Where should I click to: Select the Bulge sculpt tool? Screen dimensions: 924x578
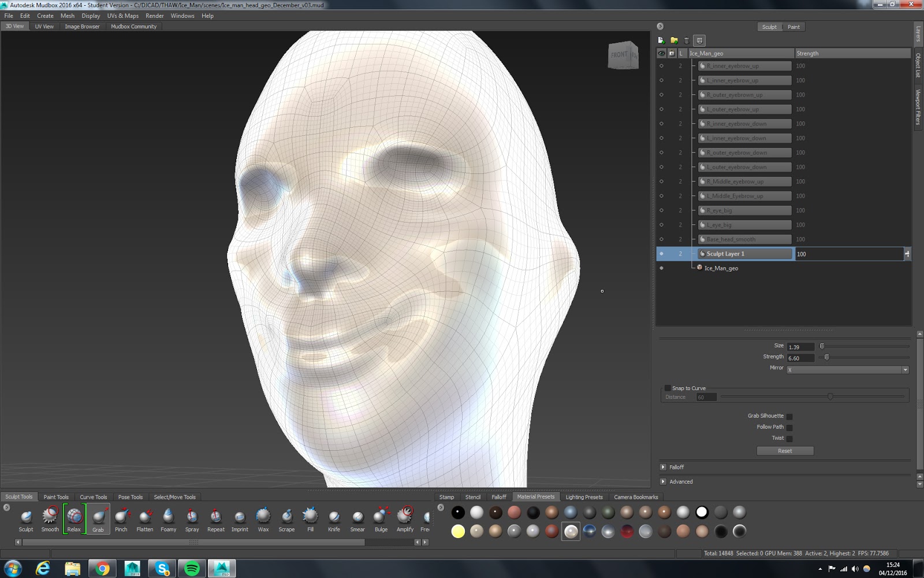(x=381, y=517)
